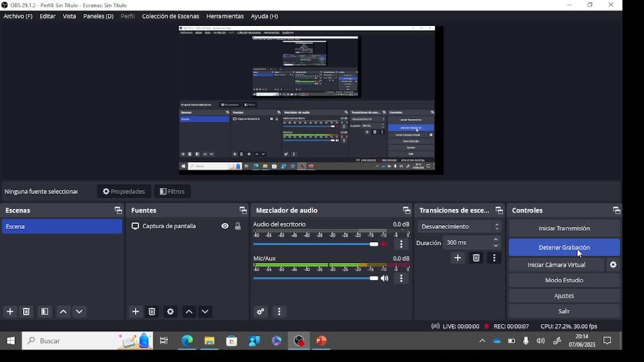The image size is (644, 362).
Task: Open the Colección de Escenas menu
Action: pos(170,17)
